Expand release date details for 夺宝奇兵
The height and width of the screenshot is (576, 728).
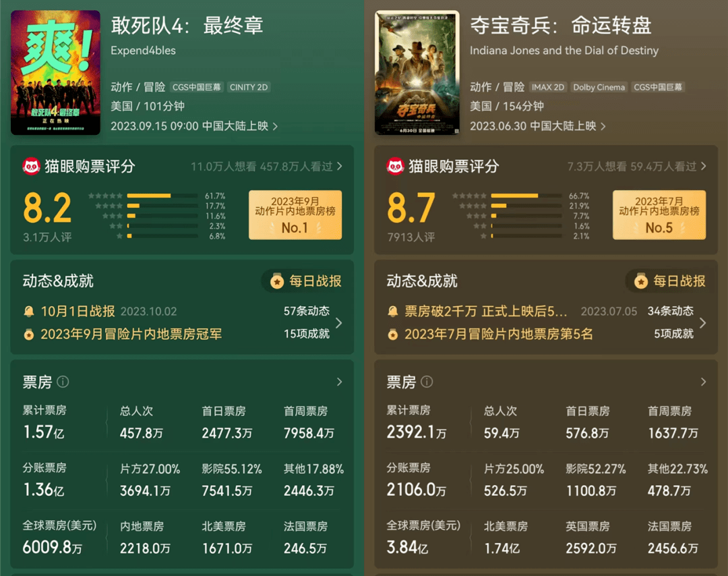pos(603,126)
